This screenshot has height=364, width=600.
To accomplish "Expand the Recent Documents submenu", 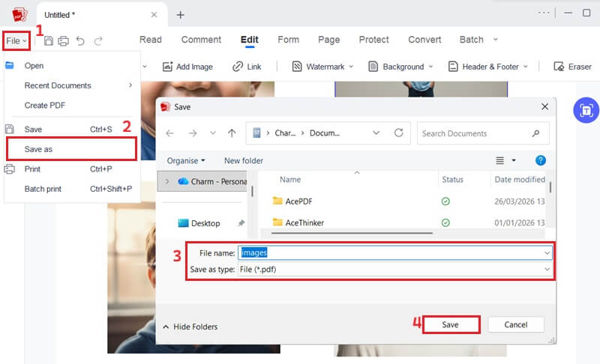I will (130, 85).
